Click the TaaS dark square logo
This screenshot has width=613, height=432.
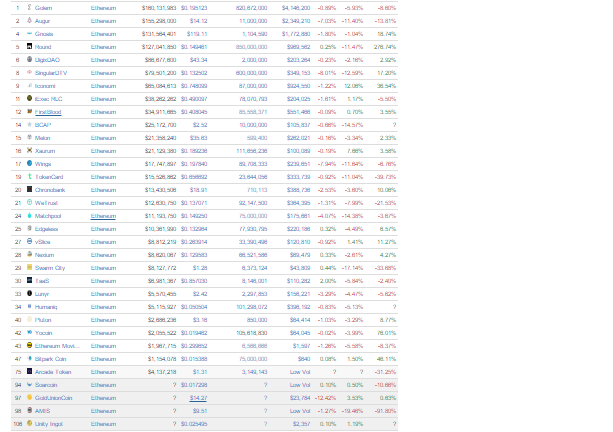tap(29, 280)
